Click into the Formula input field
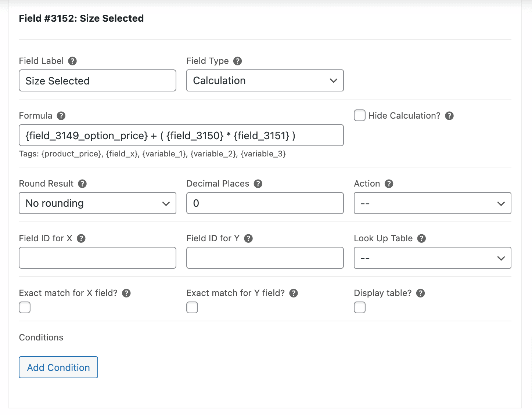 [x=181, y=135]
